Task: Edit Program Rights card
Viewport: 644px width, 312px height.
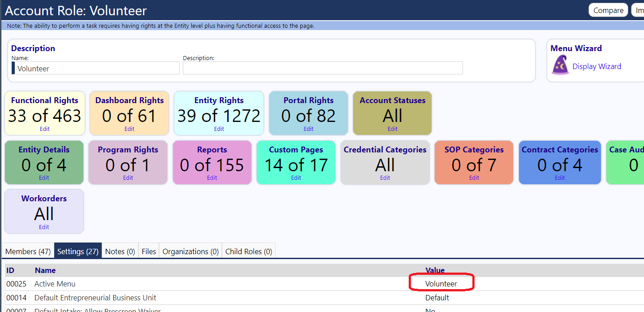Action: [x=128, y=178]
